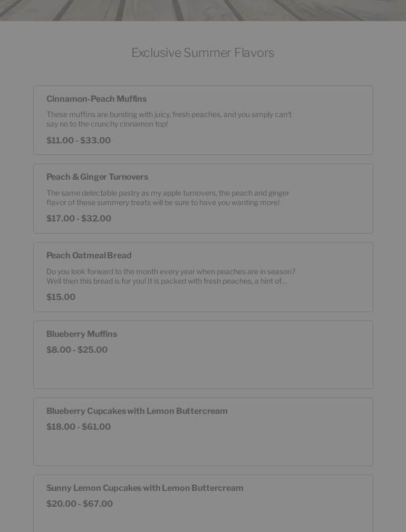Click the Exclusive Summer Flavors heading
Image resolution: width=406 pixels, height=532 pixels.
[x=203, y=53]
